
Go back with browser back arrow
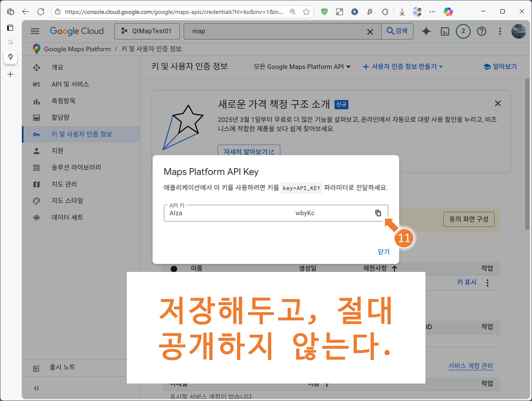pos(25,12)
